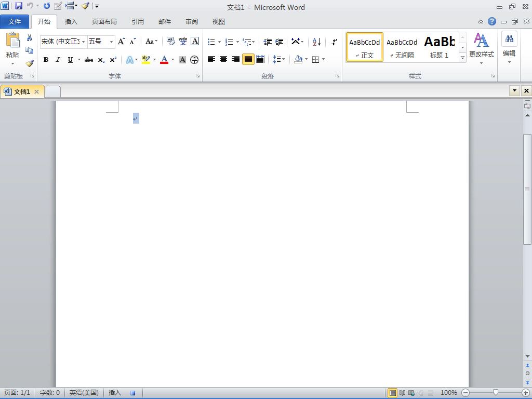Click the Grow Font icon
This screenshot has height=399, width=532.
point(121,42)
